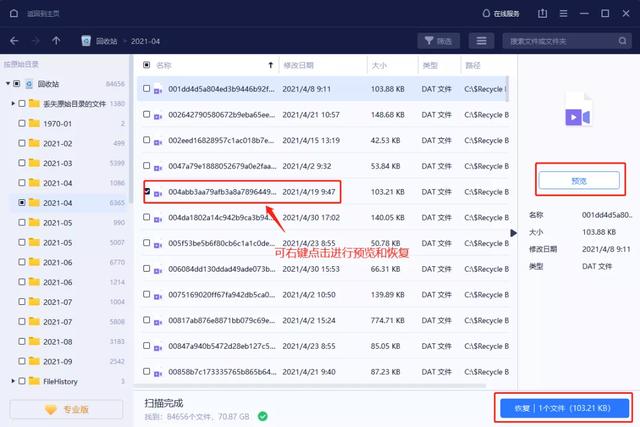Check the box for file 001dd4d5a804ed3b

coord(147,88)
